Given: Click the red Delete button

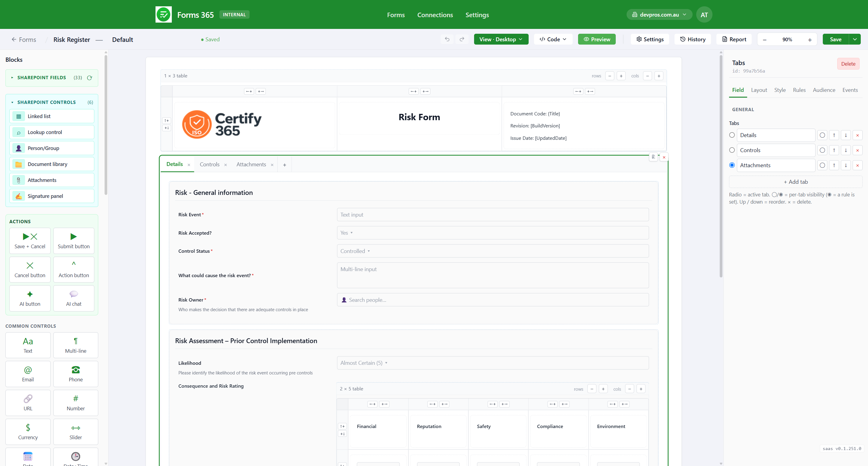Looking at the screenshot, I should tap(848, 64).
